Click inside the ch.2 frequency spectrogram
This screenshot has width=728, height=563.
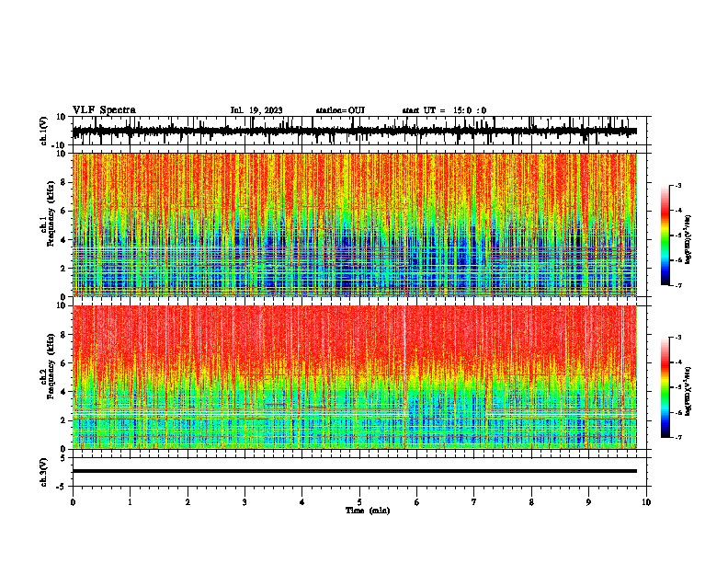[x=354, y=377]
